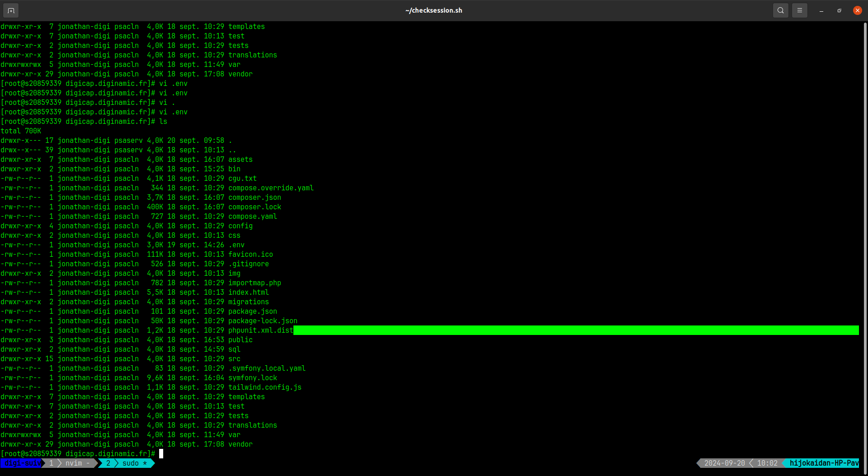Viewport: 868px width, 476px height.
Task: Select tmux session name digi-suiv
Action: coord(22,463)
